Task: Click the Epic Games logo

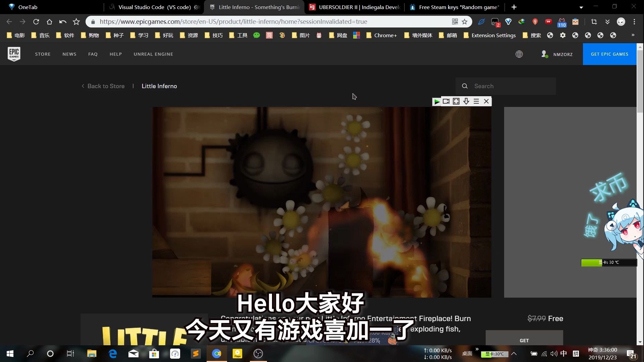Action: point(14,54)
